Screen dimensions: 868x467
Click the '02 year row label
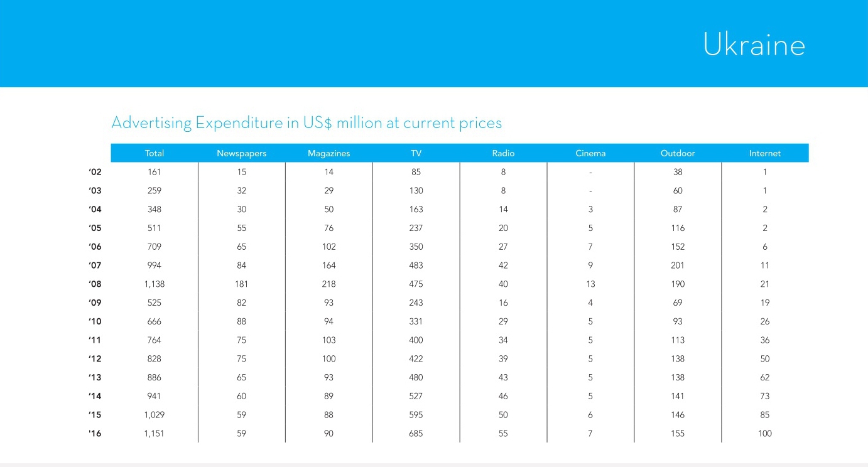(x=95, y=172)
